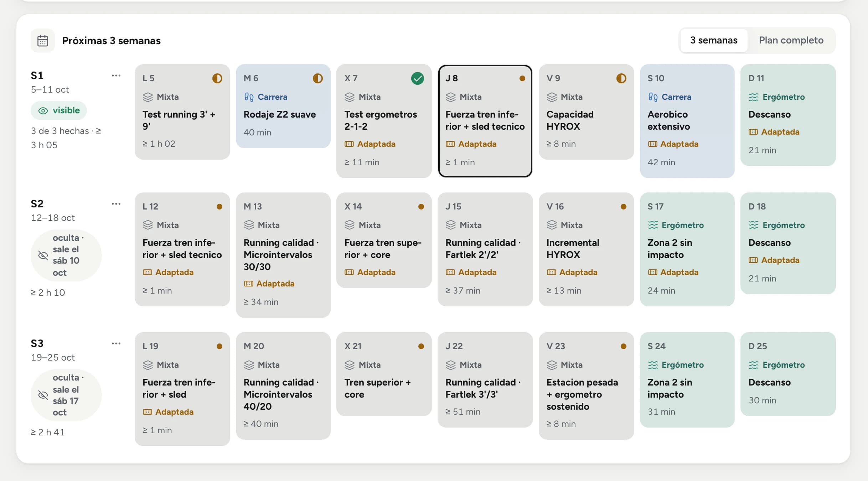Click the Mixta layers icon on L 5
The image size is (868, 481).
click(x=148, y=97)
